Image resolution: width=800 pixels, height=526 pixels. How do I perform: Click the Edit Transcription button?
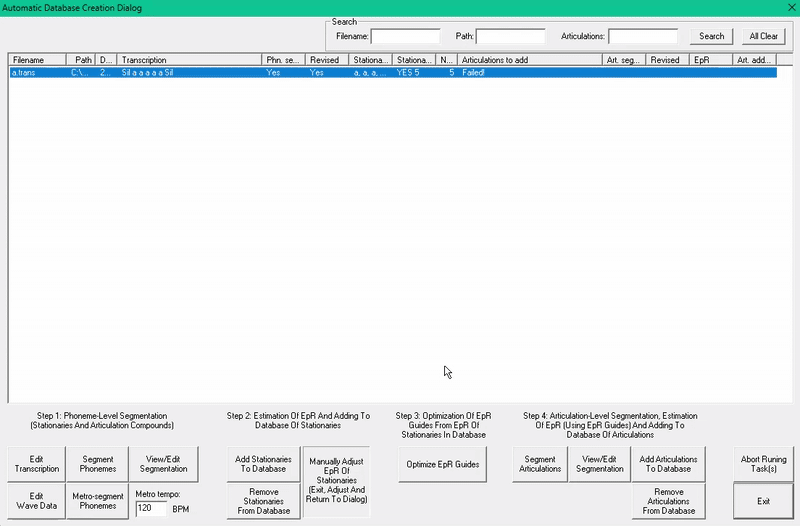[36, 463]
